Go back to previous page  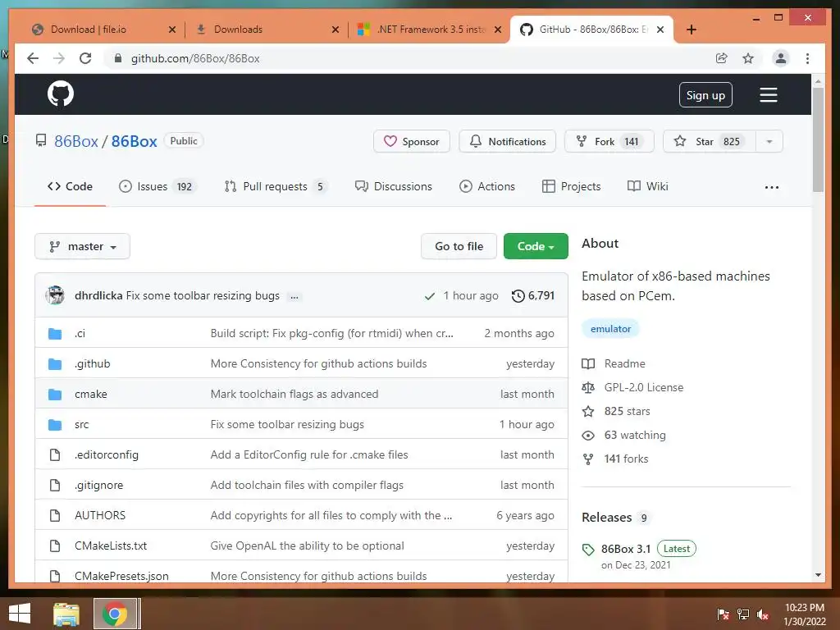pyautogui.click(x=33, y=58)
